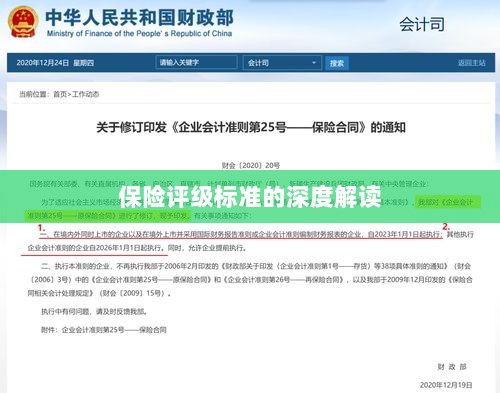
Task: Open 工作动态 in breadcrumb
Action: (85, 94)
